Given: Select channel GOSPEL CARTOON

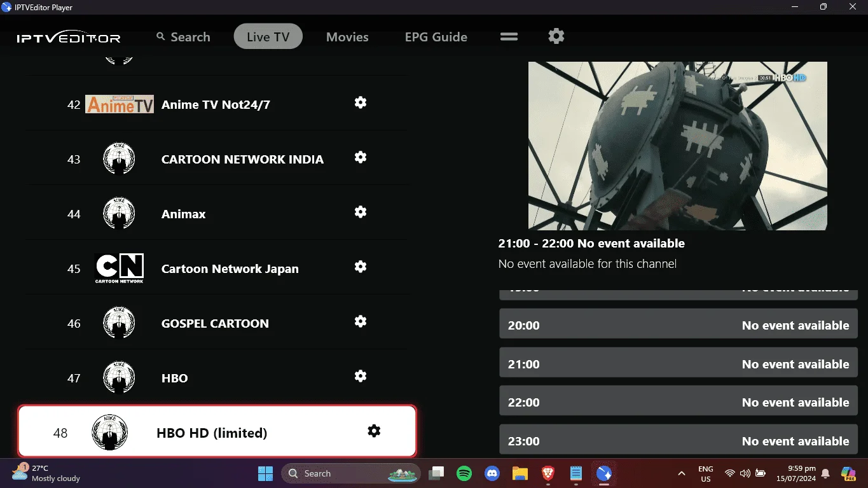Looking at the screenshot, I should [216, 323].
